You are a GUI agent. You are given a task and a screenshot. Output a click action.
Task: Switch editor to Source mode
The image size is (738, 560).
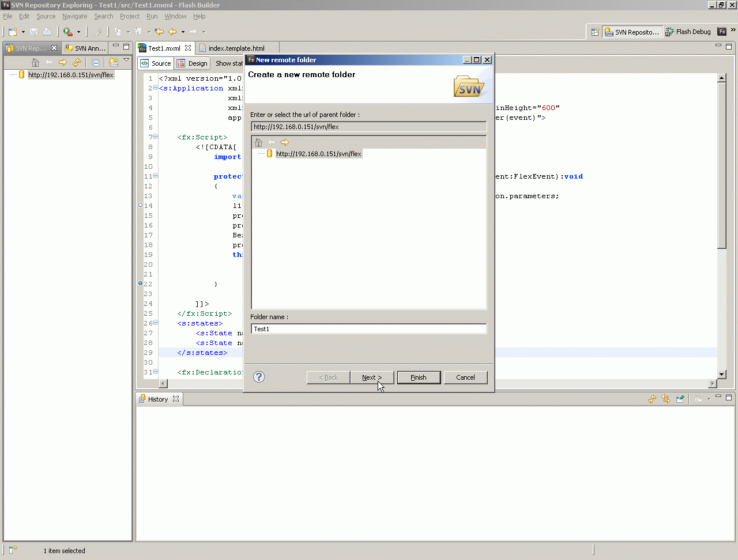click(156, 63)
